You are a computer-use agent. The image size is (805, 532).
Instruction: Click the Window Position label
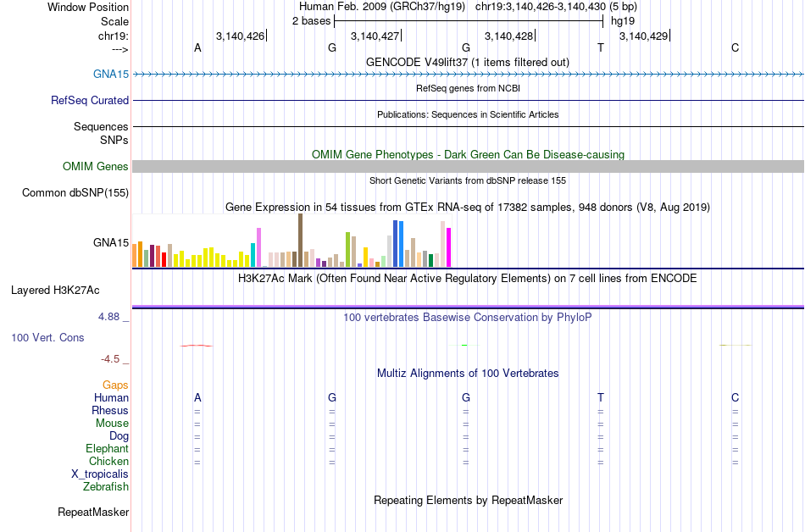click(88, 7)
